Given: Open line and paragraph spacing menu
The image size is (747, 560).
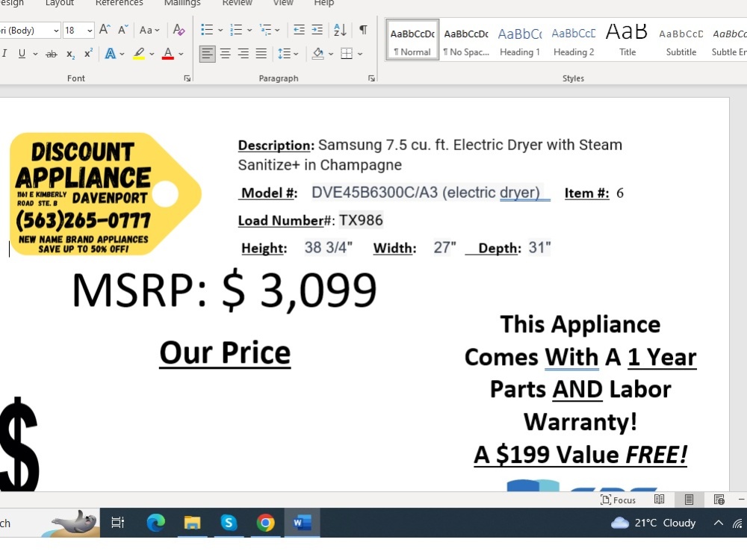Looking at the screenshot, I should click(x=288, y=53).
